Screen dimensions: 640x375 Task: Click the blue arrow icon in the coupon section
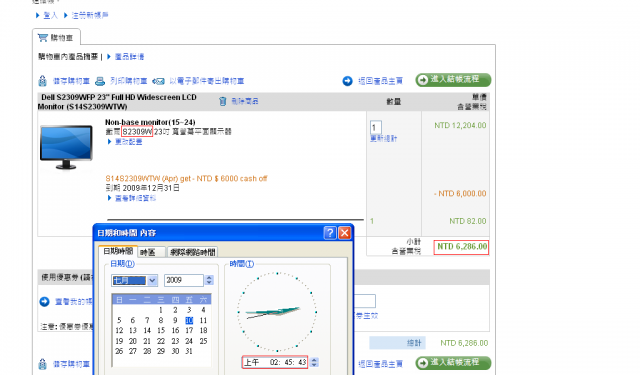[44, 302]
